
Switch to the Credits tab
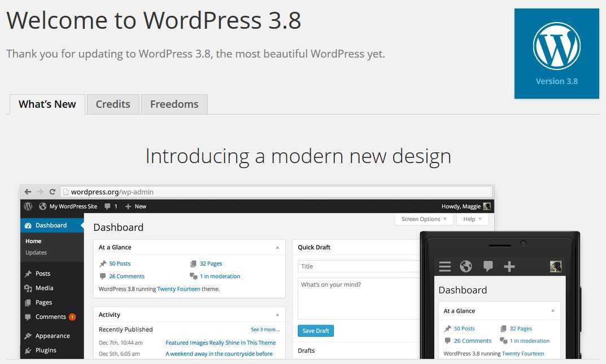[x=113, y=104]
